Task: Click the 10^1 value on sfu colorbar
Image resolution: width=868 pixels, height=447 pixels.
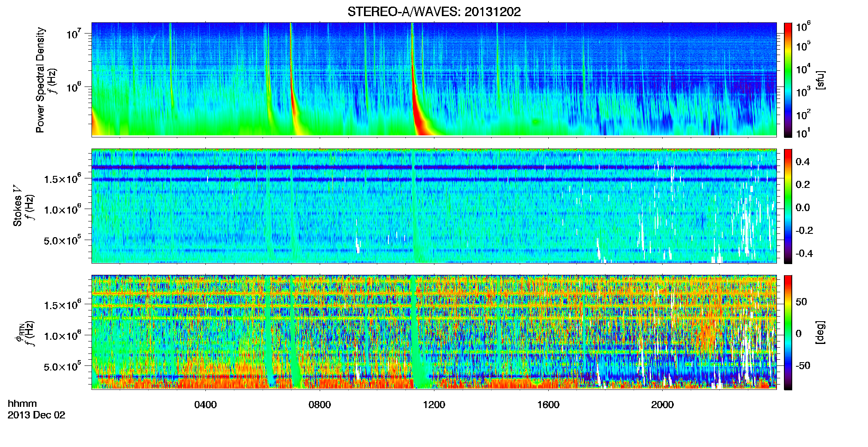Action: [x=803, y=132]
